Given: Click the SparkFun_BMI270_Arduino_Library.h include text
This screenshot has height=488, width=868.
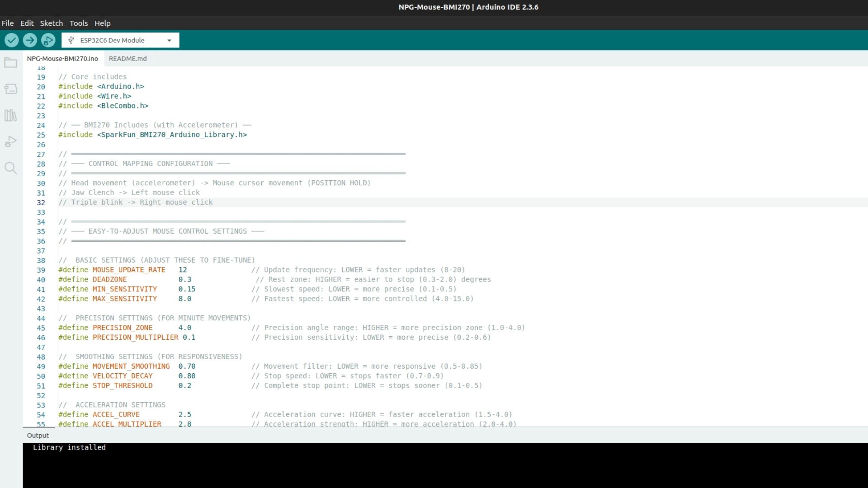Looking at the screenshot, I should [x=172, y=135].
